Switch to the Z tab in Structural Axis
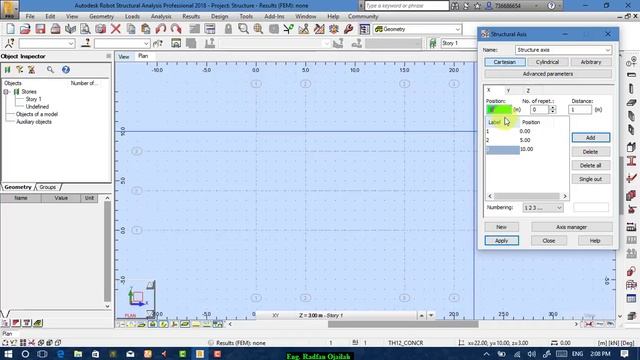This screenshot has height=360, width=640. point(528,90)
